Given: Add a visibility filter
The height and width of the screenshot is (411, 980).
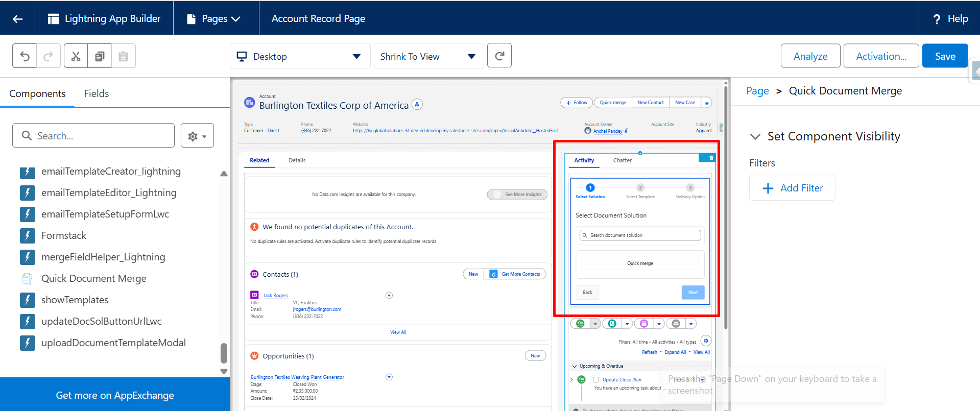Looking at the screenshot, I should pos(792,188).
